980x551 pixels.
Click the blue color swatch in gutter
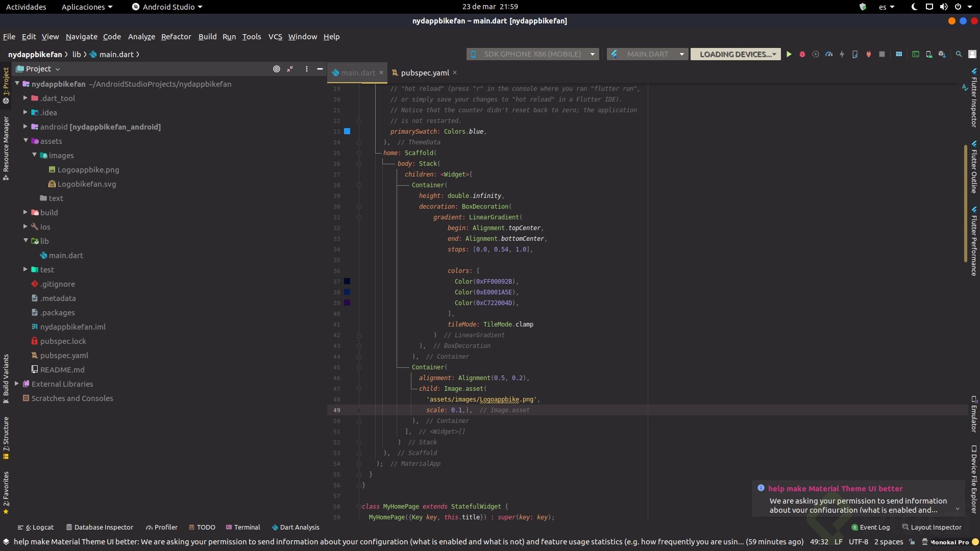347,131
